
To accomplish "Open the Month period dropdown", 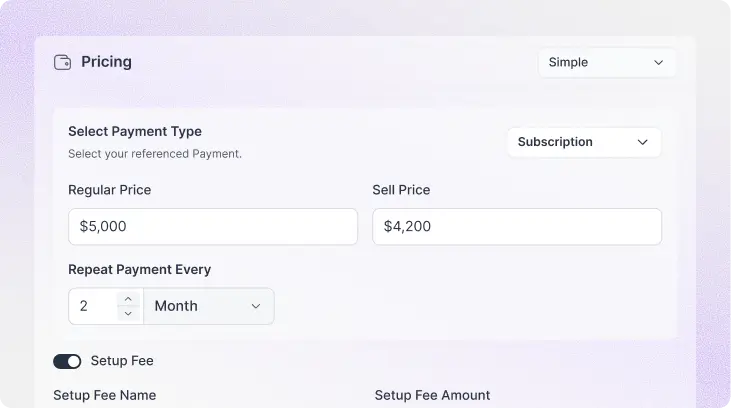I will point(209,306).
